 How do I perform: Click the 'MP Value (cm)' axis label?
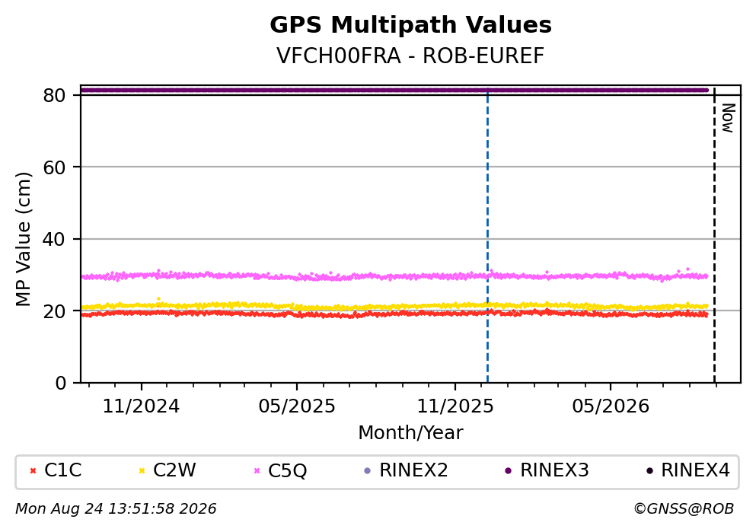coord(23,239)
